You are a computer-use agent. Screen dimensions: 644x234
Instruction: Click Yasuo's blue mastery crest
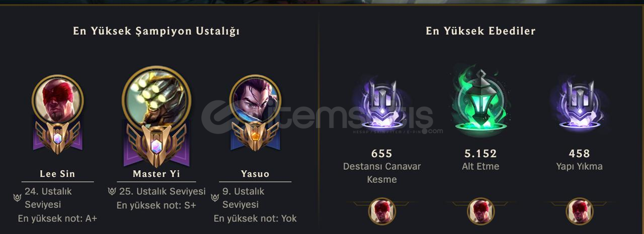[x=255, y=136]
